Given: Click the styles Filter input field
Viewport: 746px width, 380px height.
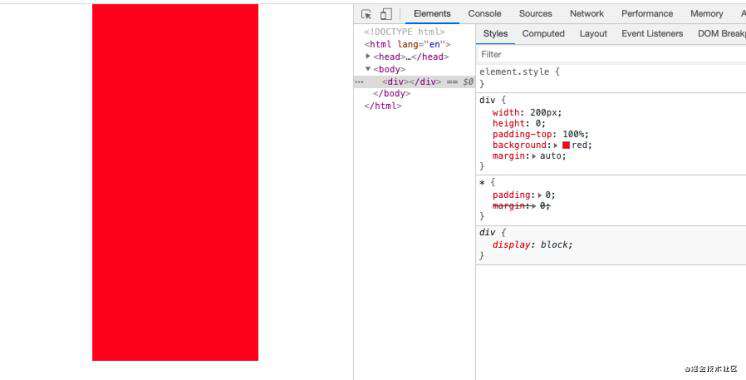Looking at the screenshot, I should [611, 54].
